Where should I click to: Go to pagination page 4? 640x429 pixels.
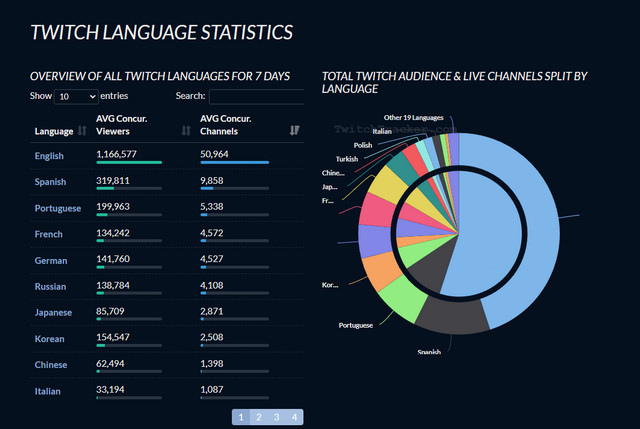tap(294, 417)
